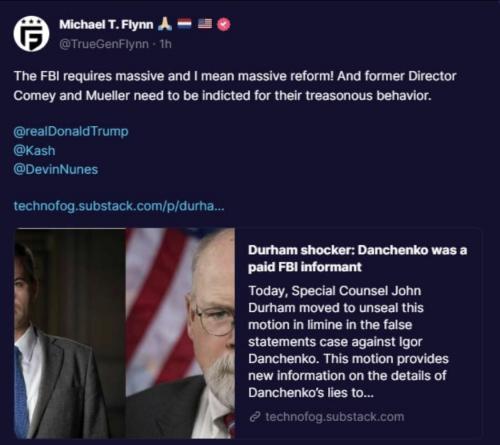Open the @realDonaldTrump mention
The image size is (500, 445).
pos(71,131)
